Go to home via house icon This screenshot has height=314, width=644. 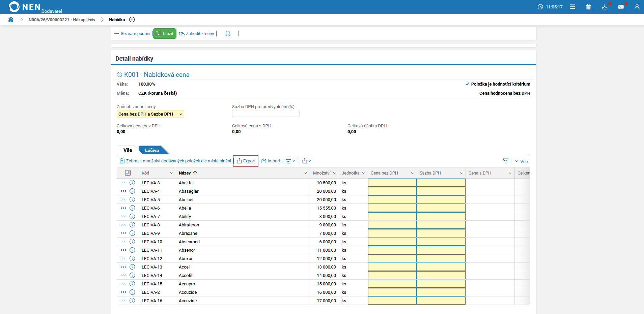click(x=11, y=20)
